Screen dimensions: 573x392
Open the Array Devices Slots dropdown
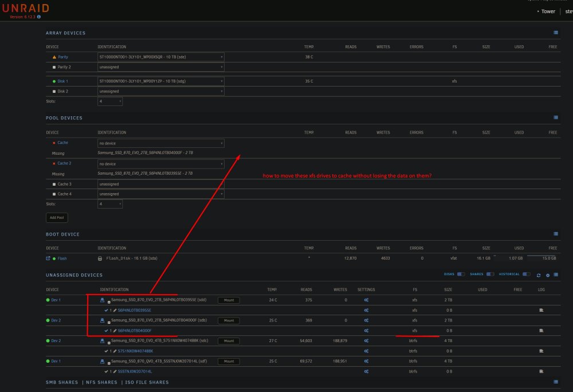pos(110,101)
